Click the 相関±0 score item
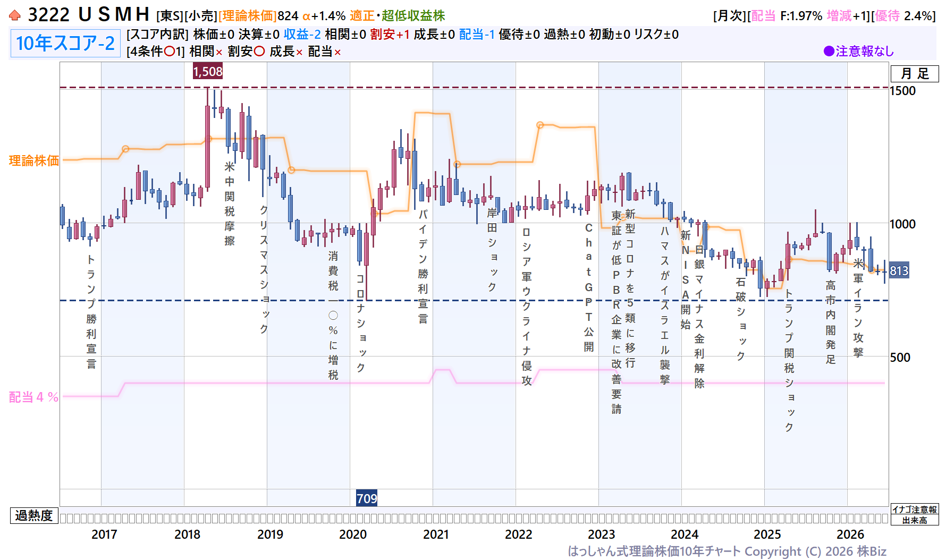The image size is (946, 560). tap(345, 35)
